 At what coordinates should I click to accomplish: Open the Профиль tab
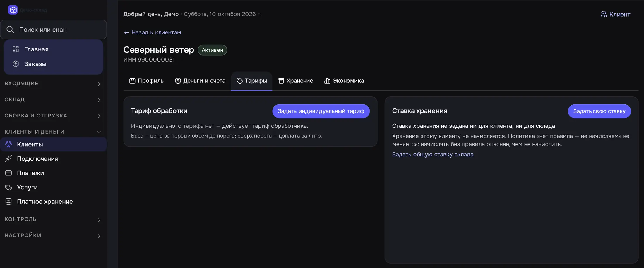click(146, 81)
